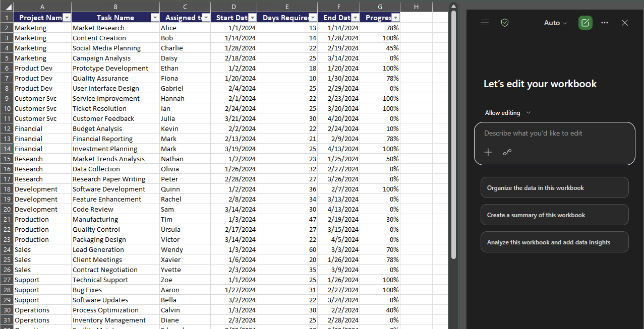The image size is (644, 329).
Task: Open Assigned to column filter dropdown
Action: (206, 18)
